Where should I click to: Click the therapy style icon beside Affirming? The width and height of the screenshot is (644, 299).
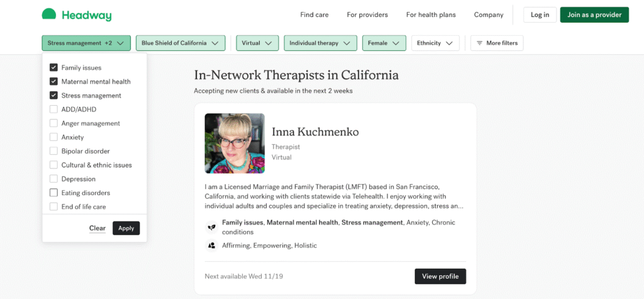point(211,245)
